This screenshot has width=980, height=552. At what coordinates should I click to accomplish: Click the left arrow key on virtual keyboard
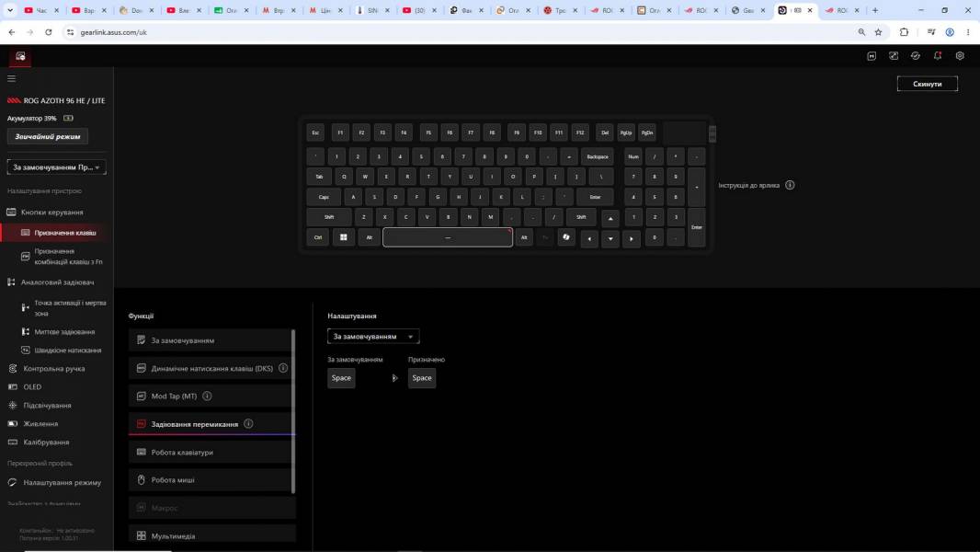coord(589,239)
